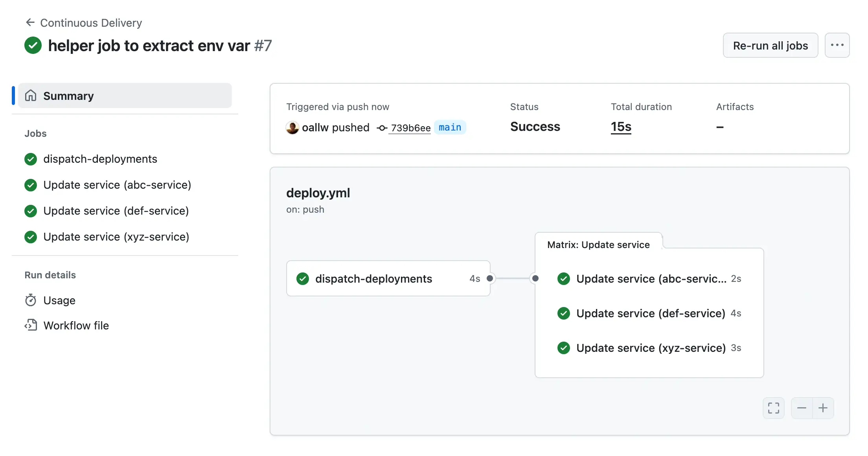Click the Re-run all jobs button

click(x=770, y=46)
